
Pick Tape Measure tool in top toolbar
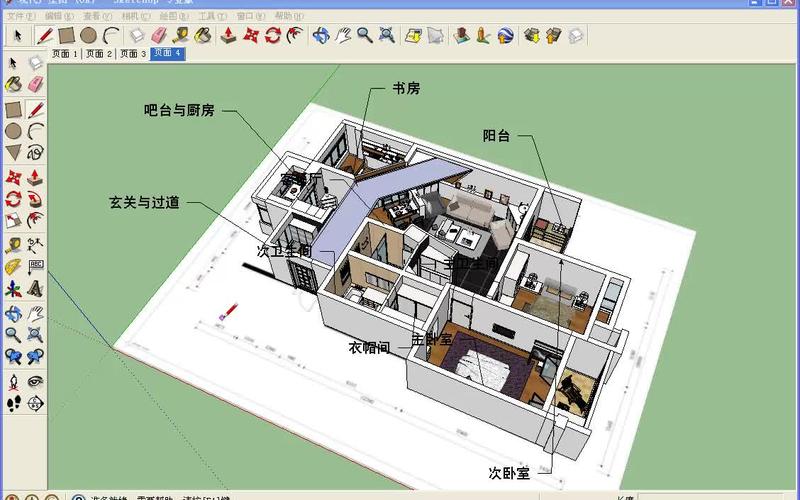pos(181,36)
